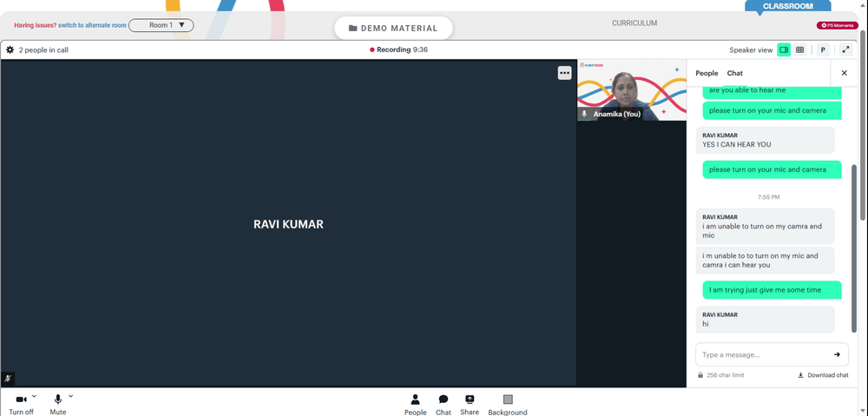The height and width of the screenshot is (416, 868).
Task: Start screen Share from bottom bar
Action: coord(470,399)
